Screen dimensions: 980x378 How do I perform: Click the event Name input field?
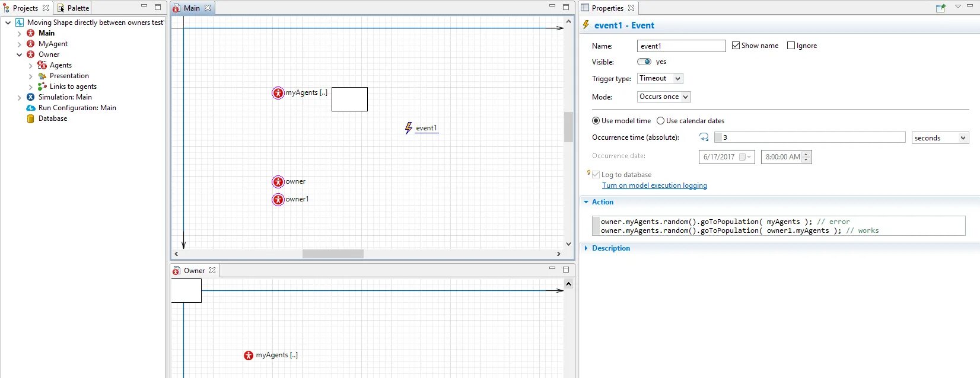(681, 46)
